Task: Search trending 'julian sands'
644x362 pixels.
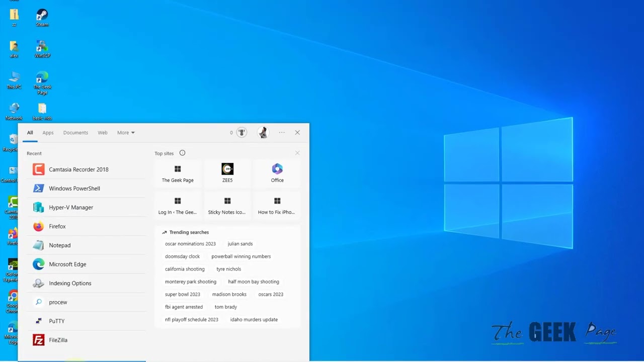Action: tap(240, 244)
